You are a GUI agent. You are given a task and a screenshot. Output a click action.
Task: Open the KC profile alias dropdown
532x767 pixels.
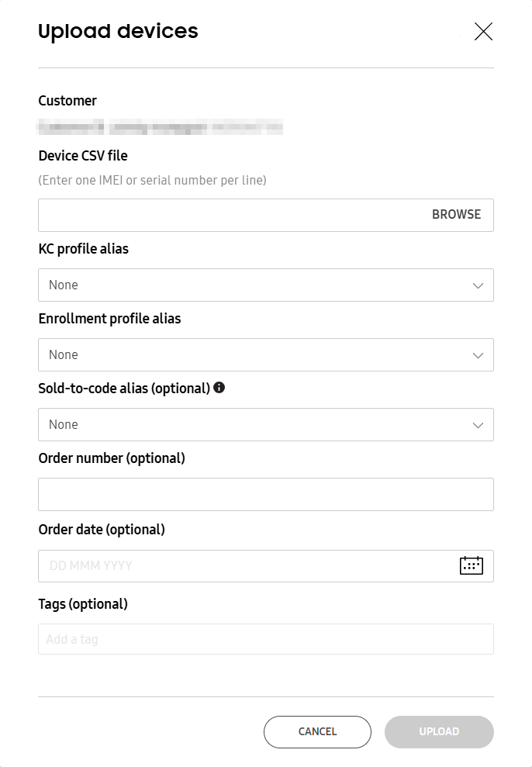coord(266,285)
